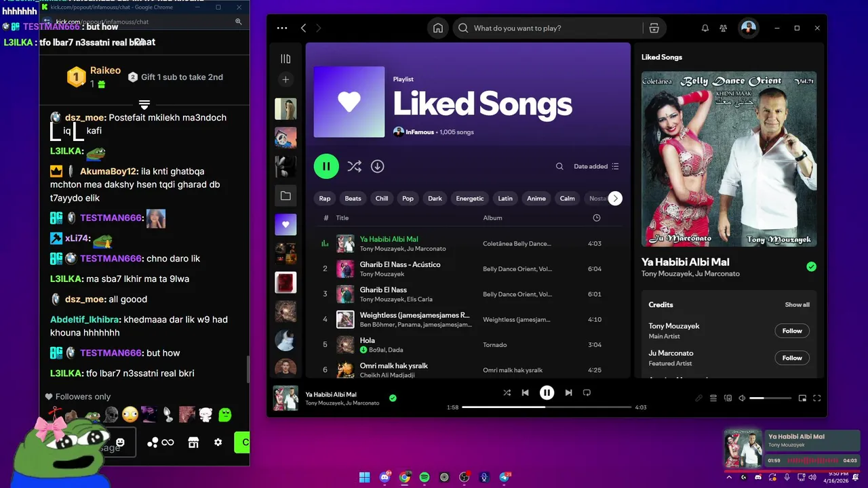Filter by Energetic genre chip
Screen dimensions: 868x488
click(470, 199)
